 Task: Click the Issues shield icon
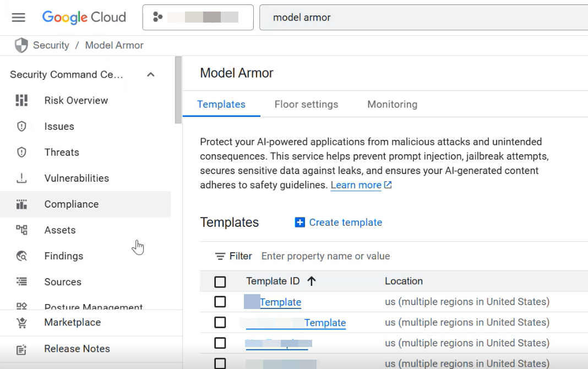pos(21,126)
